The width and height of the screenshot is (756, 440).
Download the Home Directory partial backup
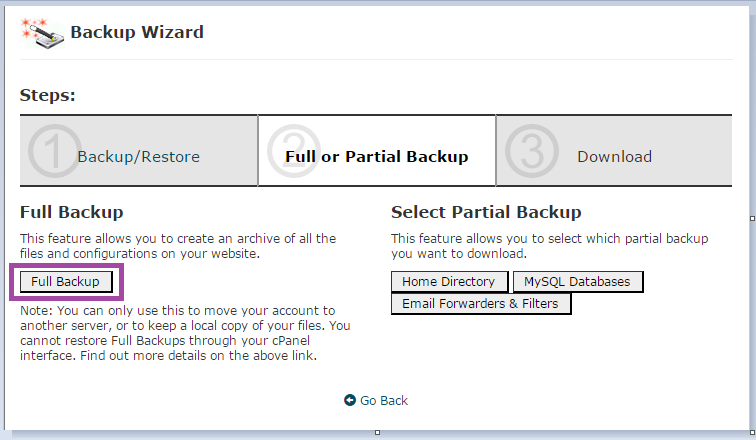tap(449, 281)
